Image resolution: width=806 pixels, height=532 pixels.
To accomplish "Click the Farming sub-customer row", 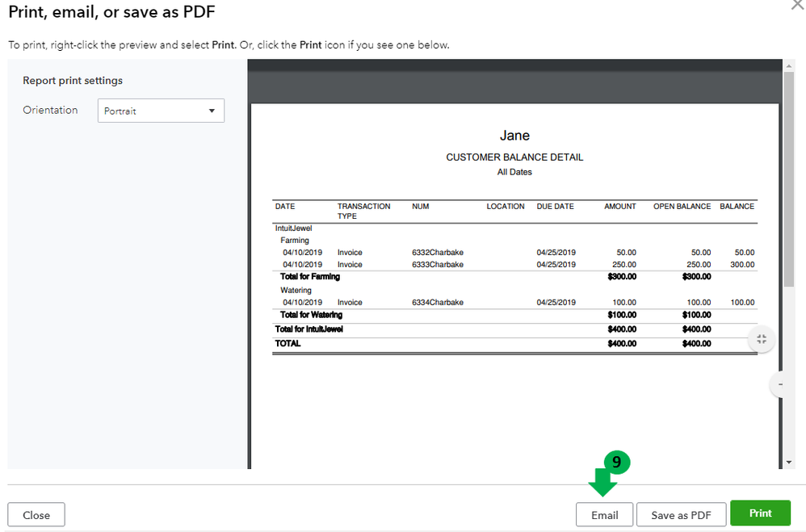I will (295, 240).
